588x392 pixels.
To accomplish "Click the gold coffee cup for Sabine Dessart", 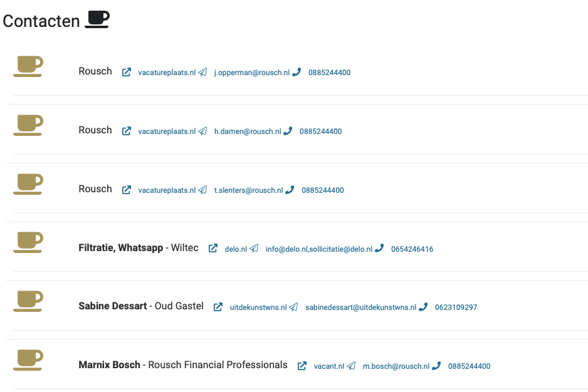I will (28, 301).
